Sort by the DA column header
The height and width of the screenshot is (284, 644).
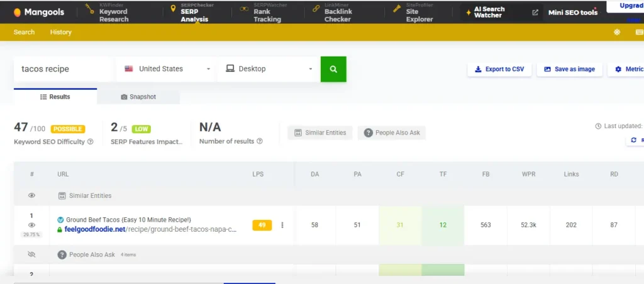coord(315,174)
